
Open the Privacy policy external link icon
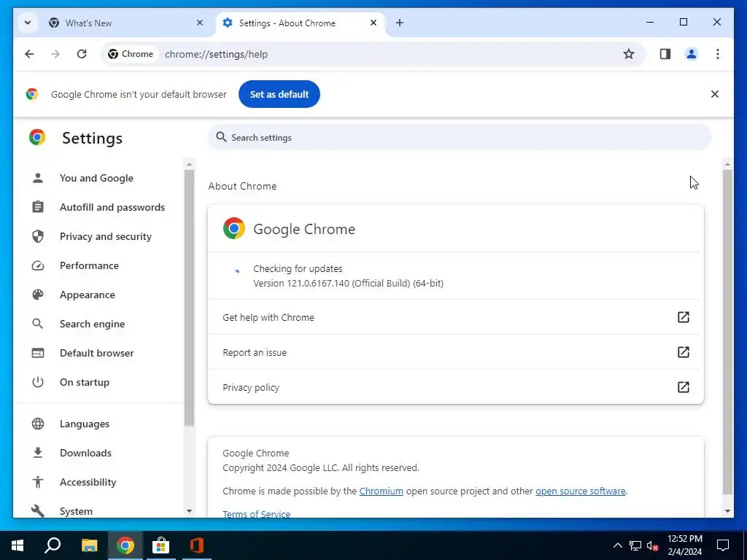pos(683,386)
